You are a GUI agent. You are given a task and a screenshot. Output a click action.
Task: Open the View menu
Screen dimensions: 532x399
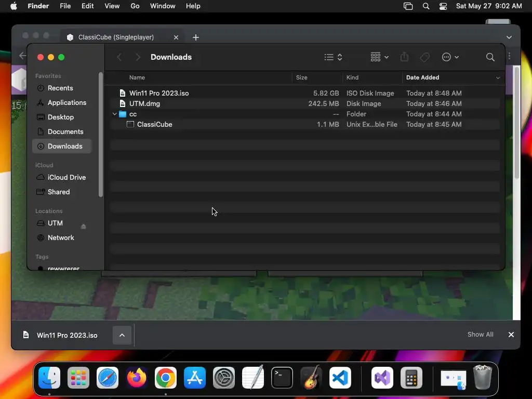coord(112,6)
